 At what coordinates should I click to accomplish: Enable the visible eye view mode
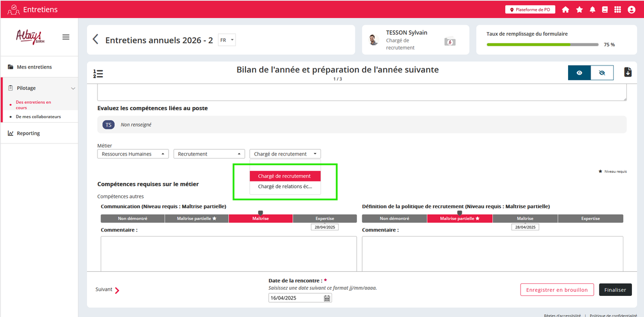tap(580, 73)
